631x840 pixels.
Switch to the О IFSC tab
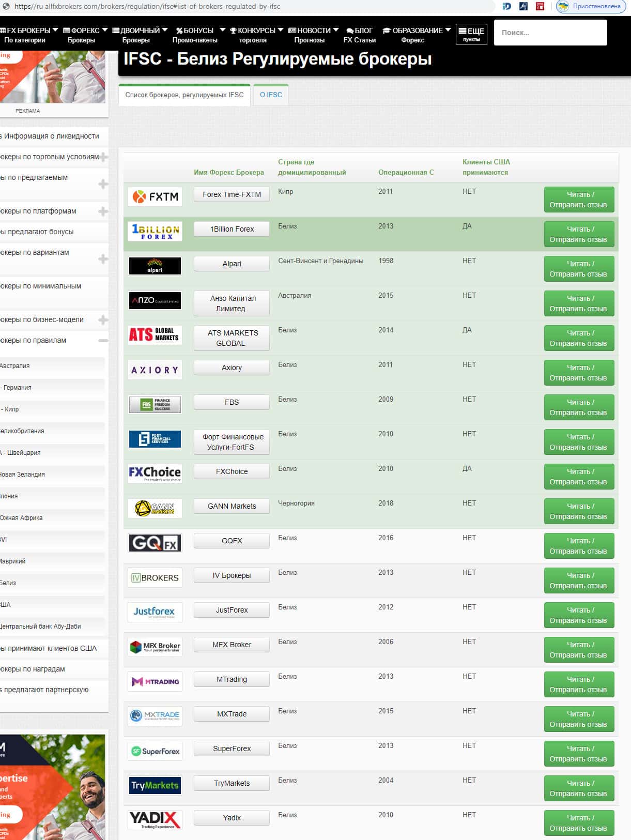(x=271, y=95)
